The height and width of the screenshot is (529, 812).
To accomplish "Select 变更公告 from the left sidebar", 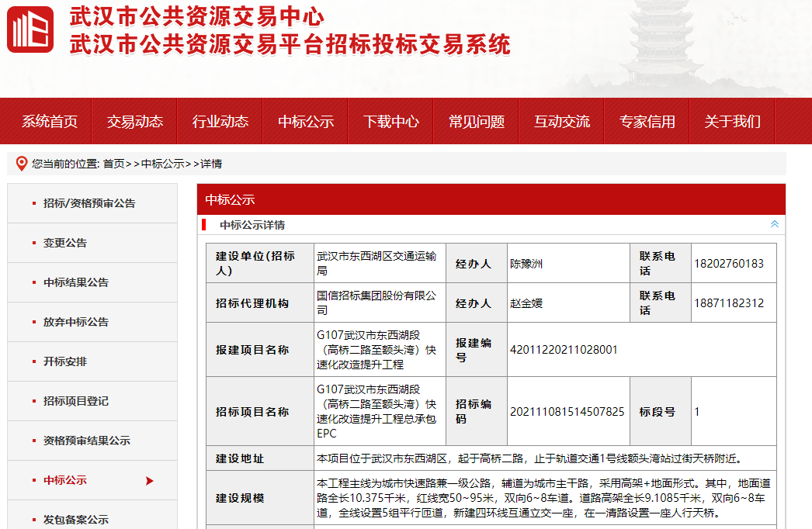I will pyautogui.click(x=65, y=243).
